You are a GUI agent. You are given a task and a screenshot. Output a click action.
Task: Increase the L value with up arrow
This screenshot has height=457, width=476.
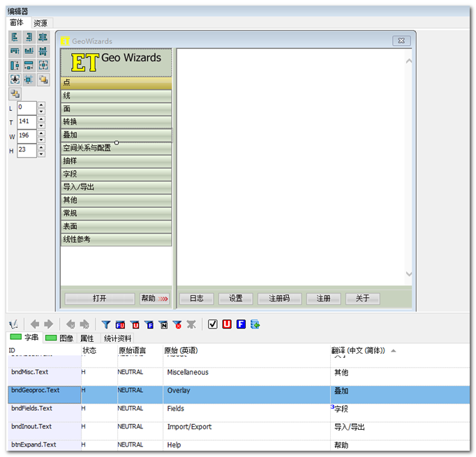(41, 105)
